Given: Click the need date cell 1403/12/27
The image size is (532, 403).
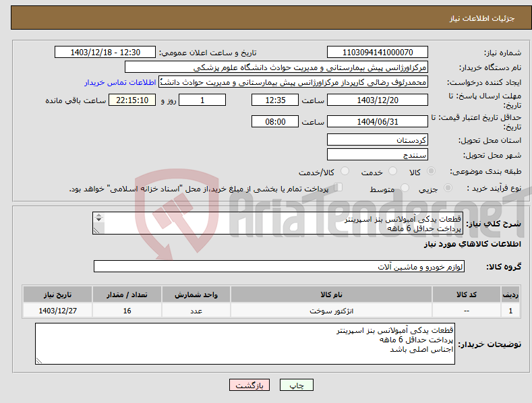Looking at the screenshot, I should [x=58, y=311].
